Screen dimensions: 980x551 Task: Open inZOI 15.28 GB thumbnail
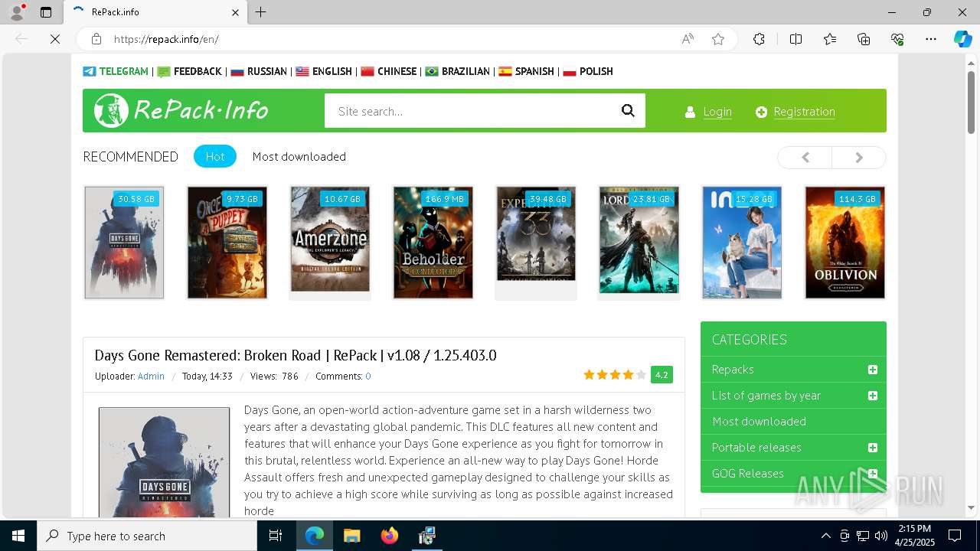coord(742,243)
